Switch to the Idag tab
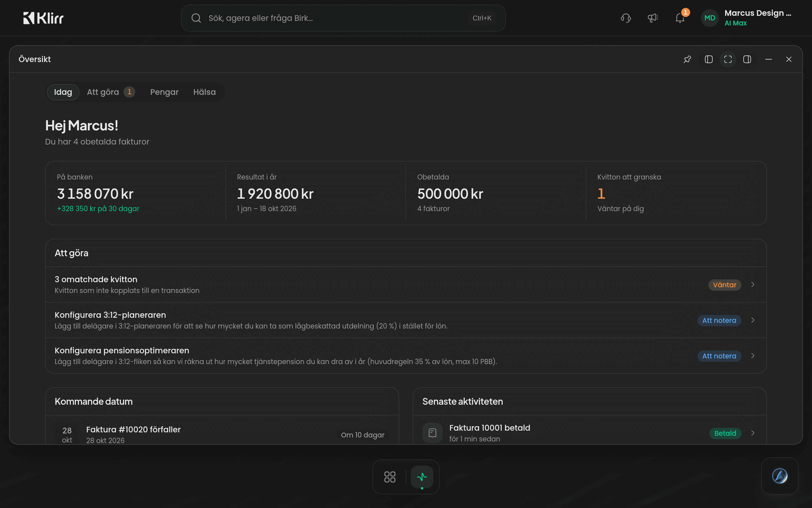This screenshot has height=508, width=812. (63, 92)
